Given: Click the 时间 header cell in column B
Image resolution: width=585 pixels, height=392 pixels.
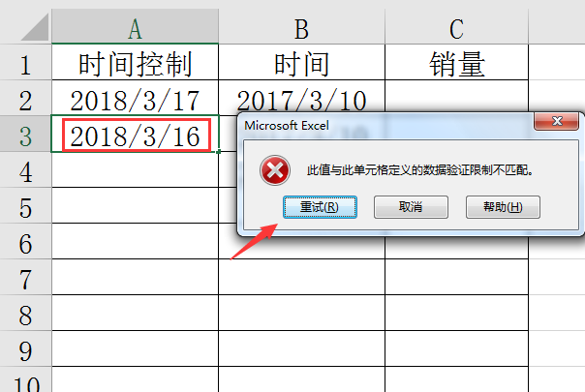Looking at the screenshot, I should coord(301,62).
